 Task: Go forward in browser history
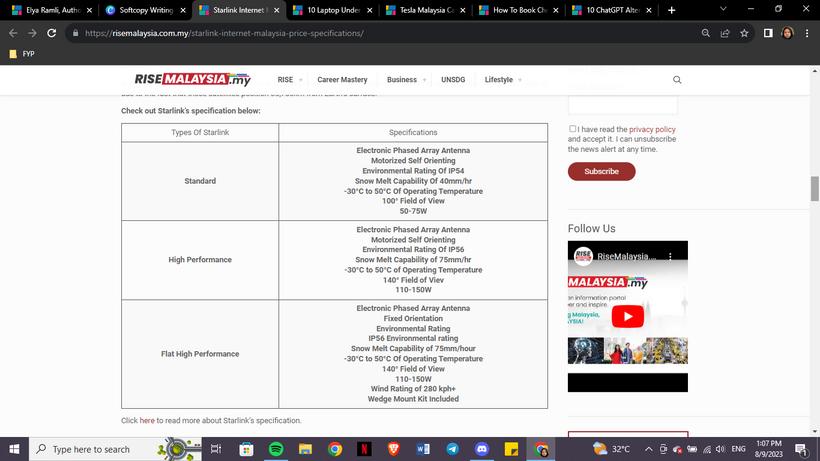(32, 33)
